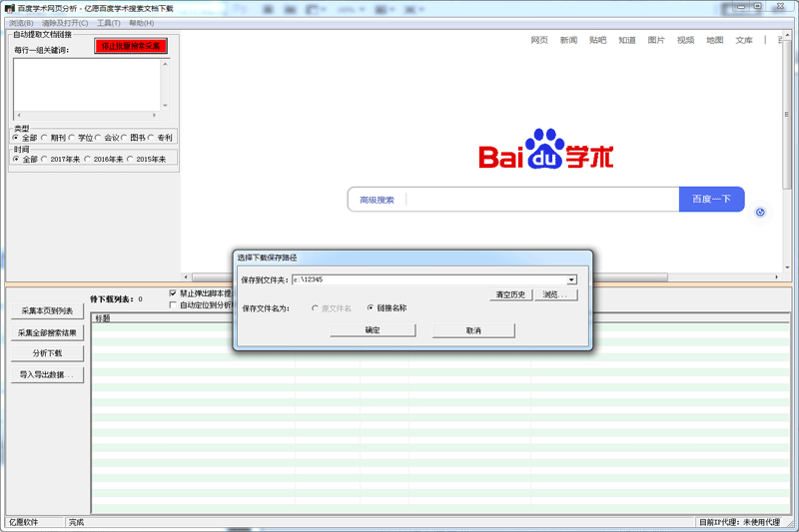Screen dimensions: 799x532
Task: Click the keyword box scroll-up arrow
Action: click(165, 64)
